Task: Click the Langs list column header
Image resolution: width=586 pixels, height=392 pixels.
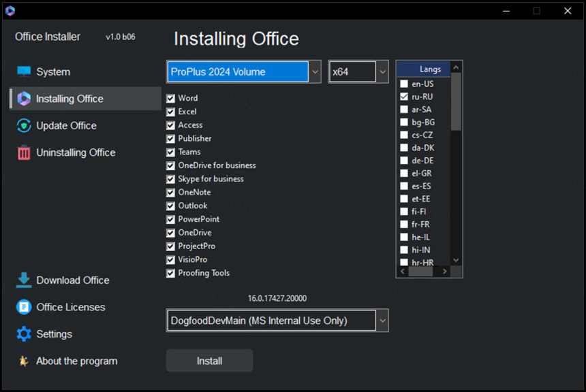Action: pyautogui.click(x=429, y=69)
